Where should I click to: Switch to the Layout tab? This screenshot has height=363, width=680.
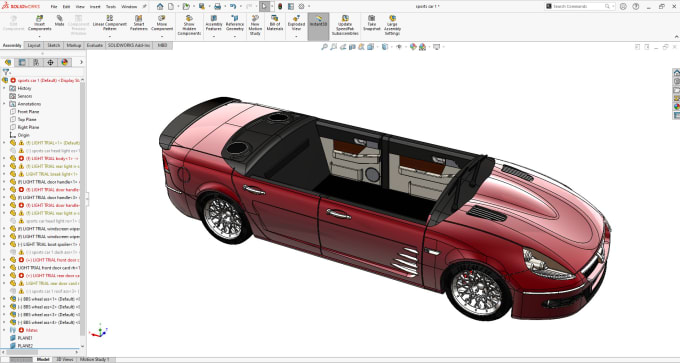[34, 45]
